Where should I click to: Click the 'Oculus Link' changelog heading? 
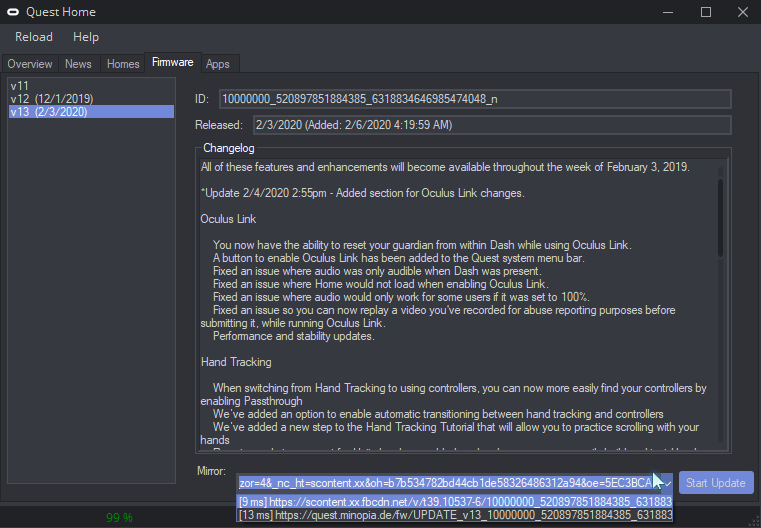(228, 219)
